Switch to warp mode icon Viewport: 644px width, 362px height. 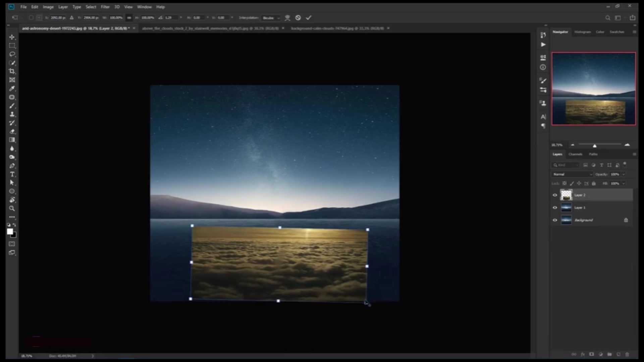coord(287,18)
